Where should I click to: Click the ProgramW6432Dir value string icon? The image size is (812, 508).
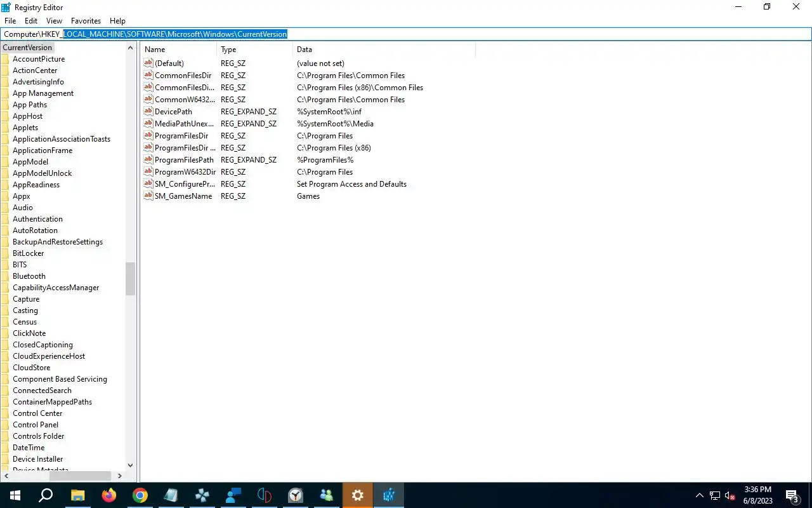point(148,171)
